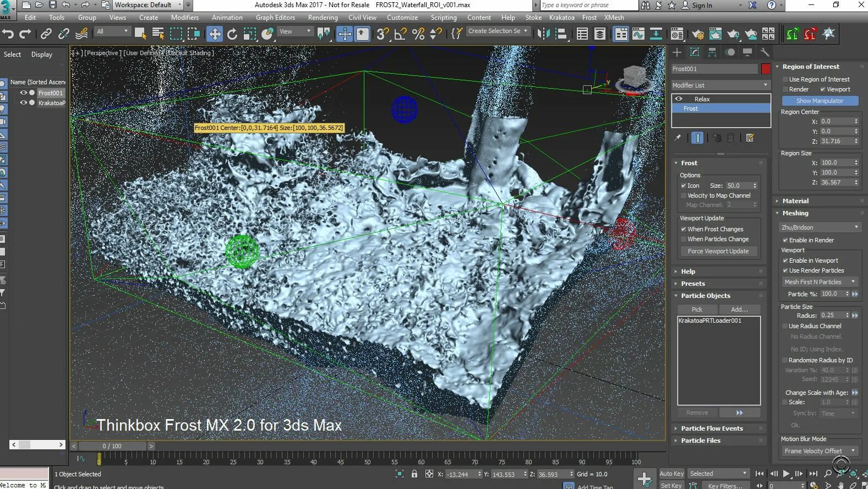The image size is (868, 489).
Task: Click the Render Setup teapot icon
Action: (698, 34)
